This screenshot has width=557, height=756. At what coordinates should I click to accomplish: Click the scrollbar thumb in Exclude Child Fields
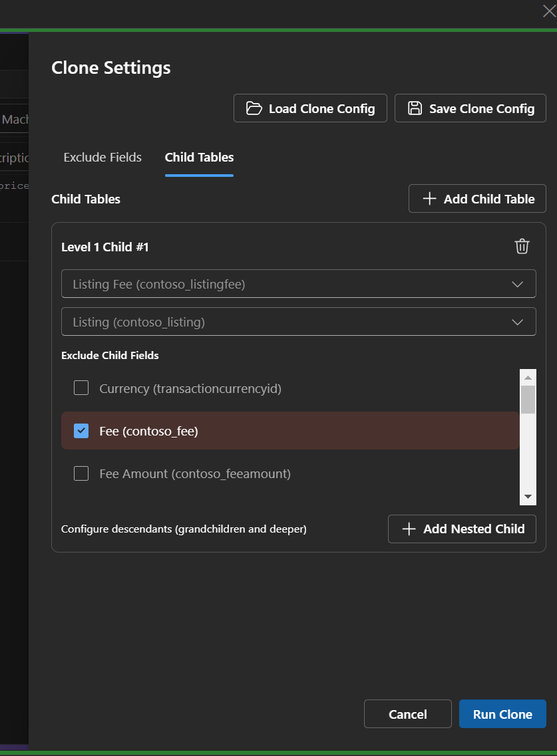pos(528,399)
